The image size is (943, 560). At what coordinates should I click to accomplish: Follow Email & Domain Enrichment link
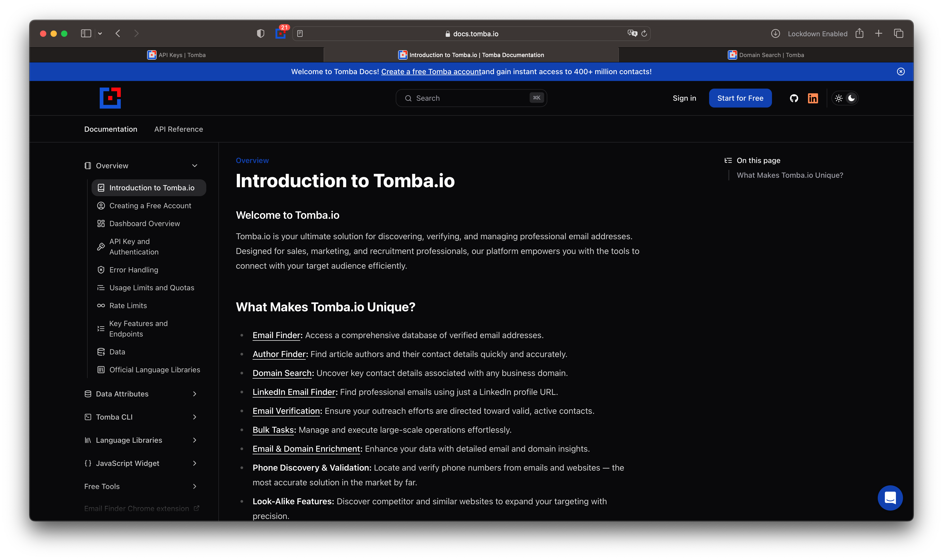point(306,449)
